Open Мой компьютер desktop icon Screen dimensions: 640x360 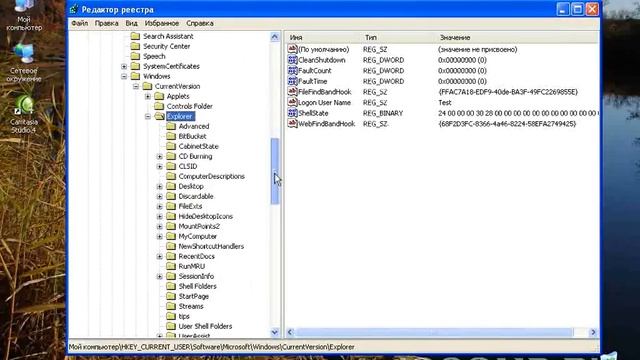pyautogui.click(x=24, y=16)
